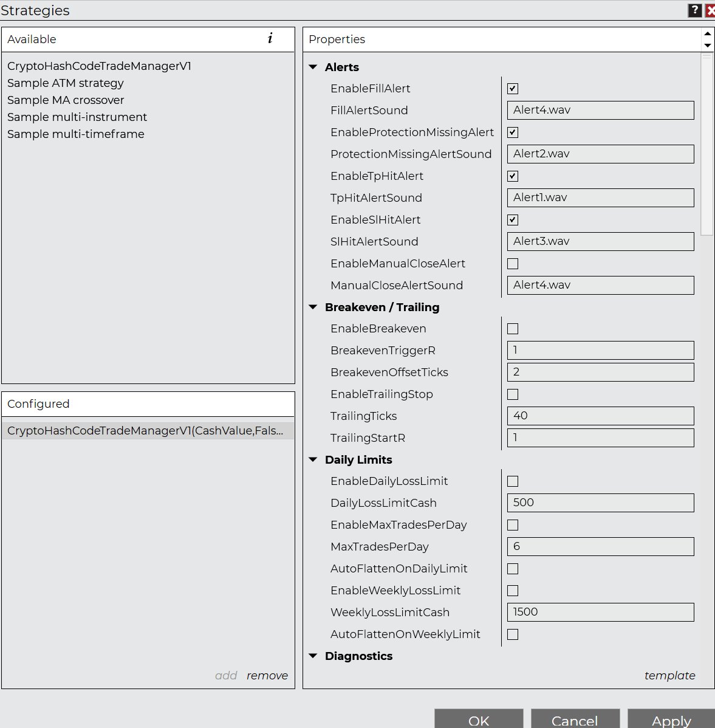Select configured CryptoHashCodeTradeManagerV1 strategy entry
Viewport: 715px width, 728px height.
[148, 431]
